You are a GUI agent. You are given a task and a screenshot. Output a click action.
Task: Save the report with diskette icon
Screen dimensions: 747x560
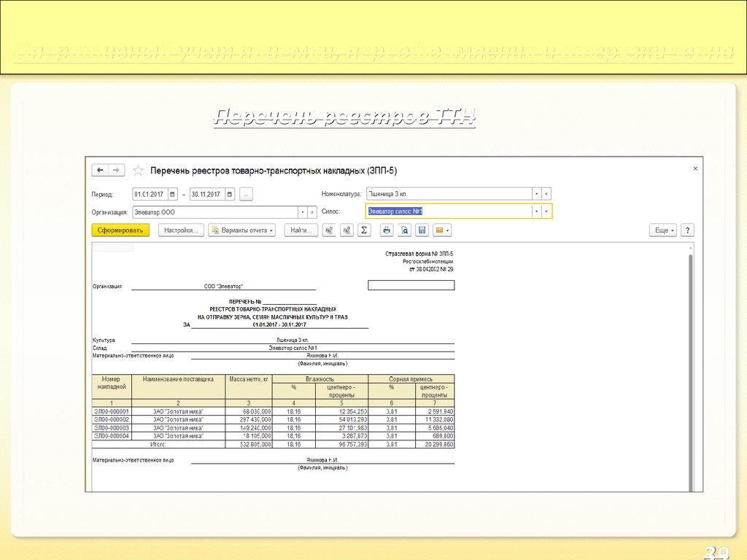[x=422, y=230]
